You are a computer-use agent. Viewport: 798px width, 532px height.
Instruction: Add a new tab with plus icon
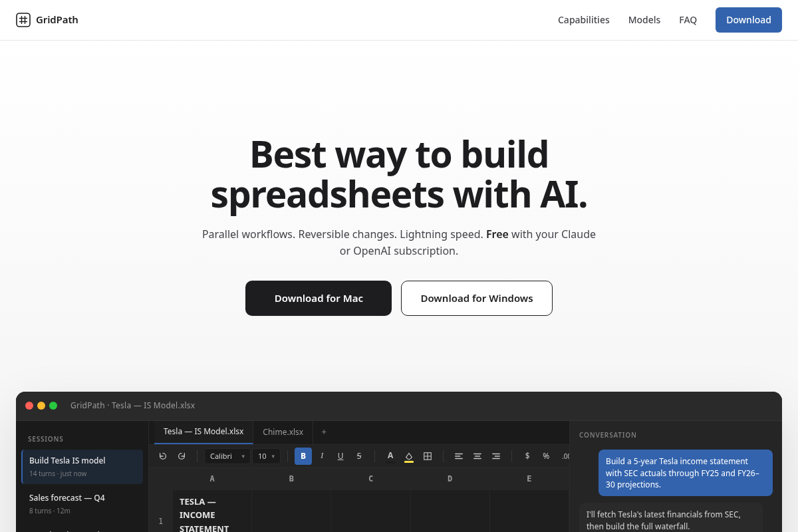click(324, 432)
